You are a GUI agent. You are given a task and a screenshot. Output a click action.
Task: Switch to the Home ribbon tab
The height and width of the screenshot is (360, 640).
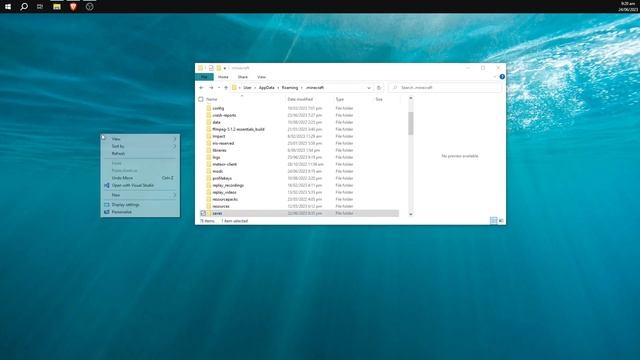pyautogui.click(x=223, y=77)
